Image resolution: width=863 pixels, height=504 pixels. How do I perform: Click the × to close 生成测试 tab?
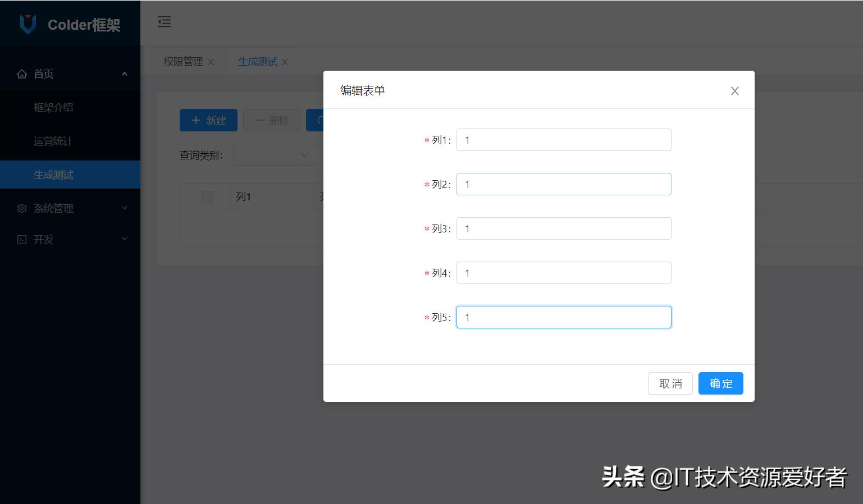coord(285,62)
